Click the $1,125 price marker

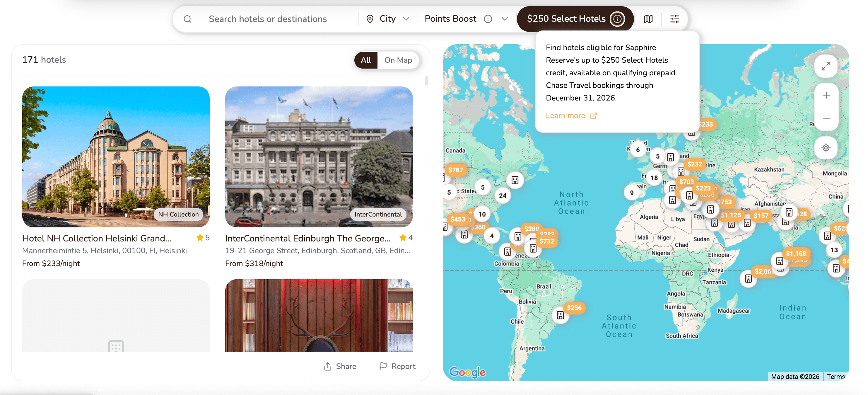coord(731,215)
